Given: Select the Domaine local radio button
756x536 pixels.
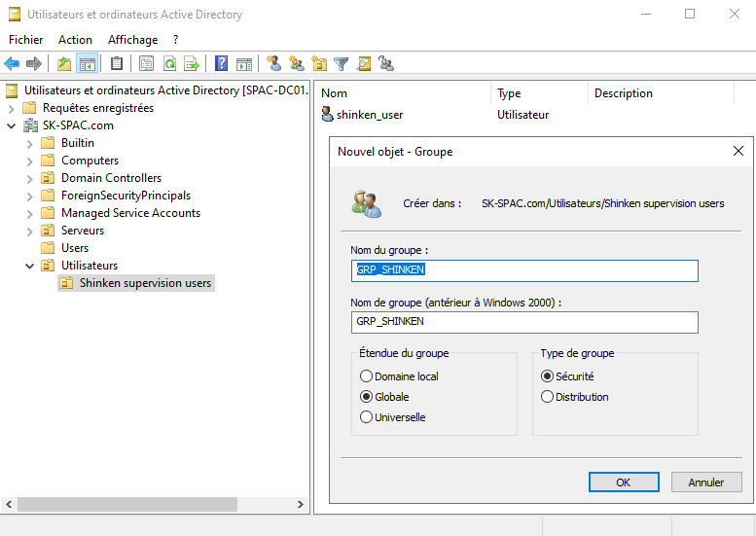Looking at the screenshot, I should point(366,376).
